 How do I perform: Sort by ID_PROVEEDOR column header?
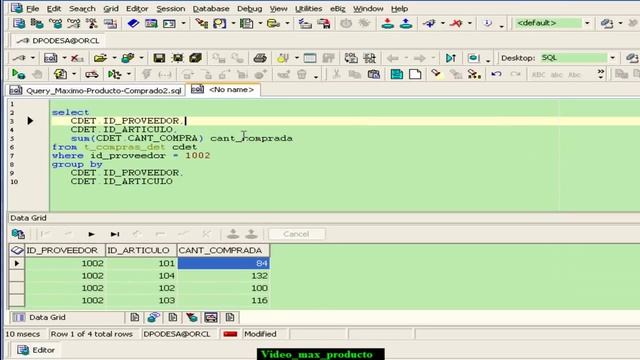[x=65, y=250]
